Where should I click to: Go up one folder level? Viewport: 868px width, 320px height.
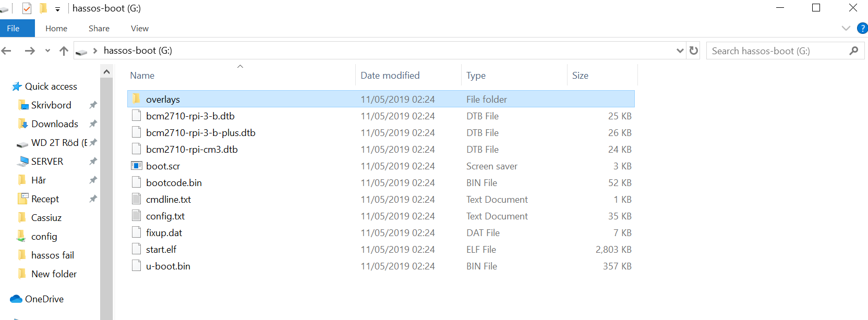click(x=64, y=51)
